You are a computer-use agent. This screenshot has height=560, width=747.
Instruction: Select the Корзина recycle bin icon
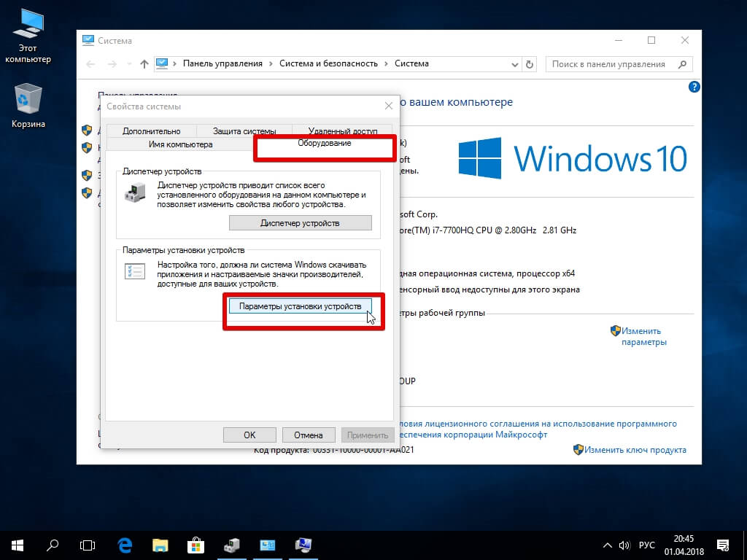28,106
